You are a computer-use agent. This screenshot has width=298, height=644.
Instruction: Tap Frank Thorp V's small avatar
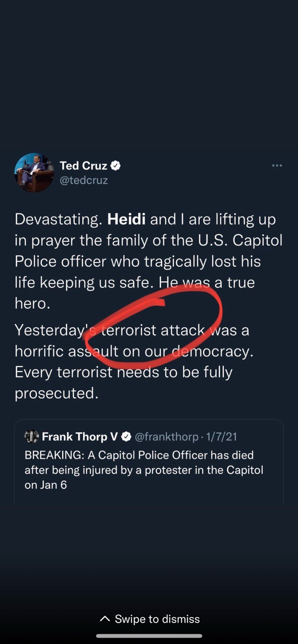(32, 436)
